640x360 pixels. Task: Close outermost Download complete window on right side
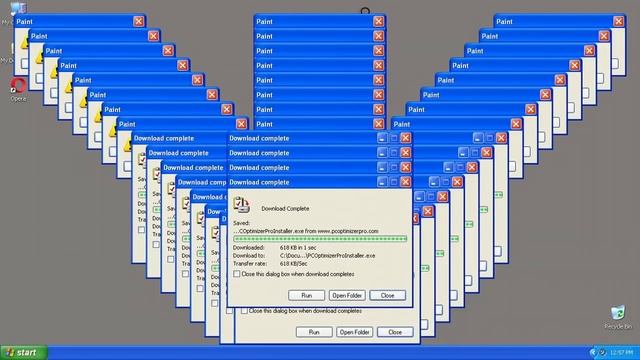(x=501, y=138)
